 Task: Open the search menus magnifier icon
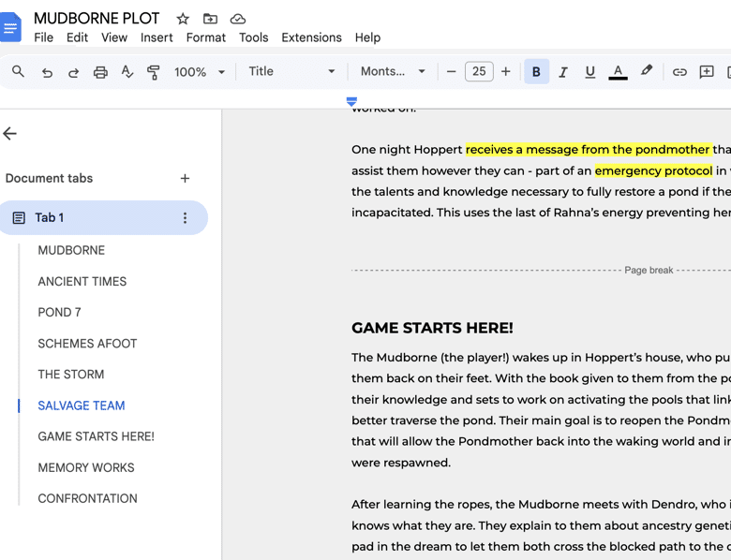tap(18, 72)
